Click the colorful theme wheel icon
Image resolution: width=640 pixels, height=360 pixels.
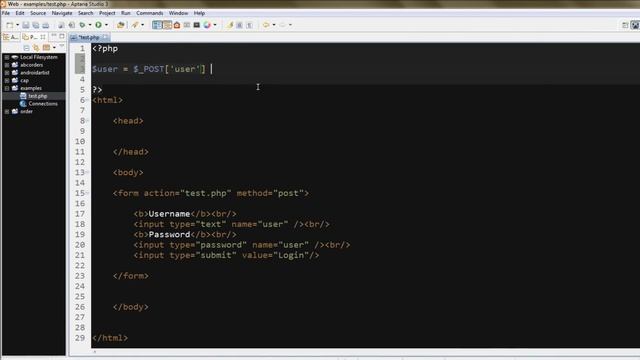coord(207,25)
